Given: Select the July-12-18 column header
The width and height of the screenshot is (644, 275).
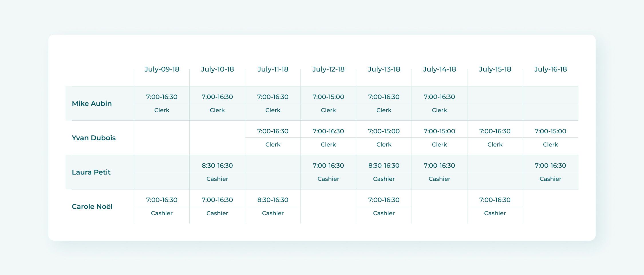Looking at the screenshot, I should click(x=328, y=69).
